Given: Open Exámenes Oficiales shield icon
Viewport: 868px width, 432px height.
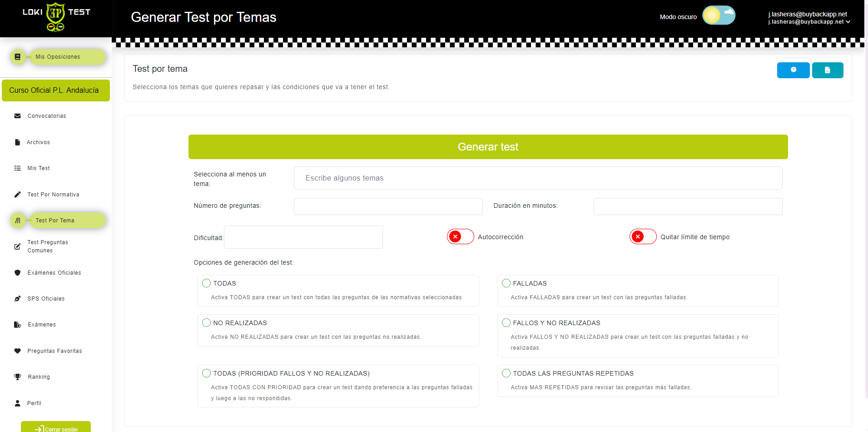Looking at the screenshot, I should coord(17,272).
